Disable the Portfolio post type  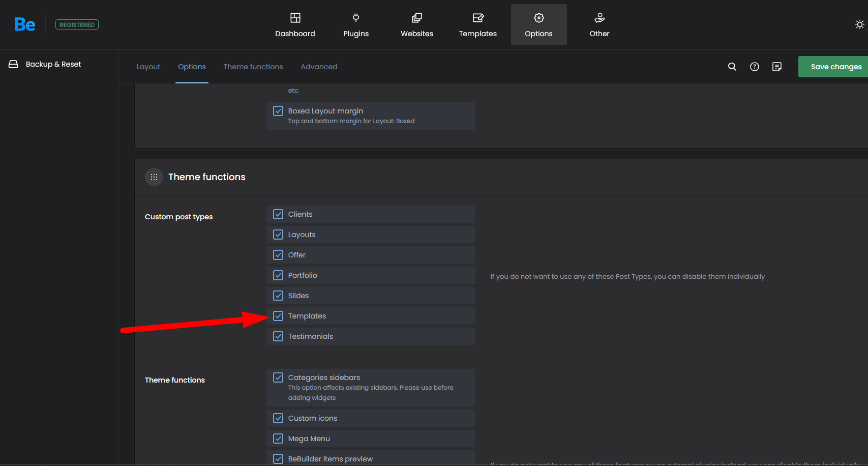(x=278, y=275)
